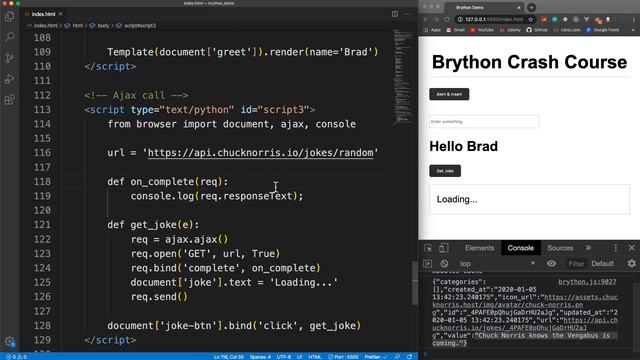
Task: Click 'on_complete' in the def on line 118
Action: (162, 182)
